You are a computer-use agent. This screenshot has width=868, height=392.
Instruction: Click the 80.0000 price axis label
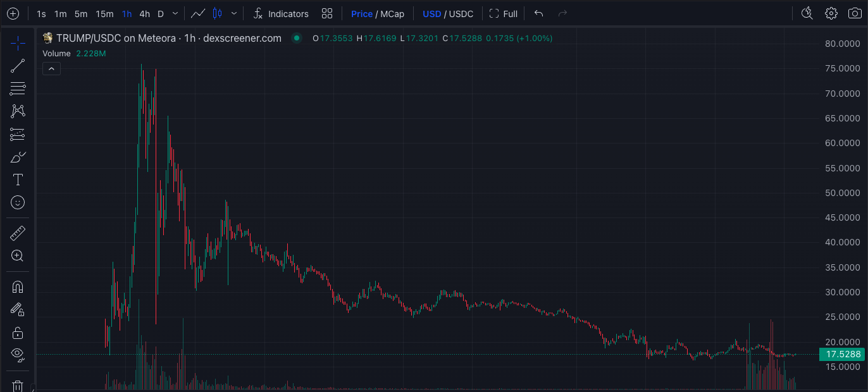click(x=843, y=44)
